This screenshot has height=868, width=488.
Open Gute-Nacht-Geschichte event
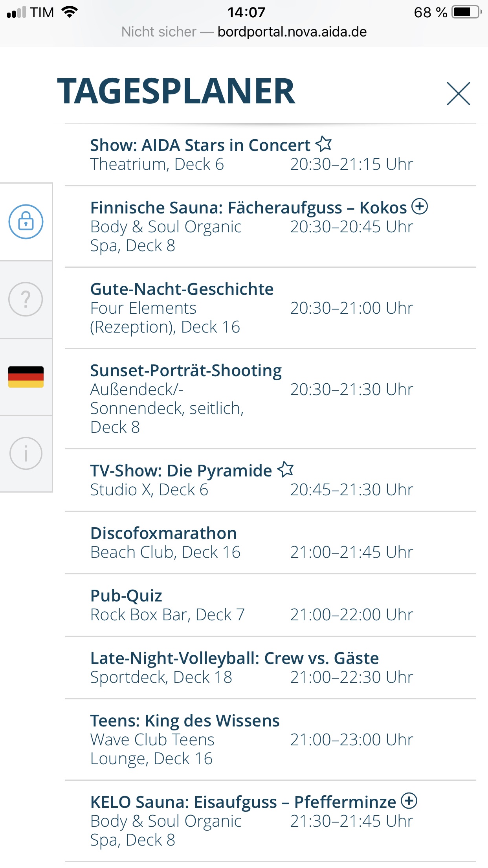[x=182, y=289]
